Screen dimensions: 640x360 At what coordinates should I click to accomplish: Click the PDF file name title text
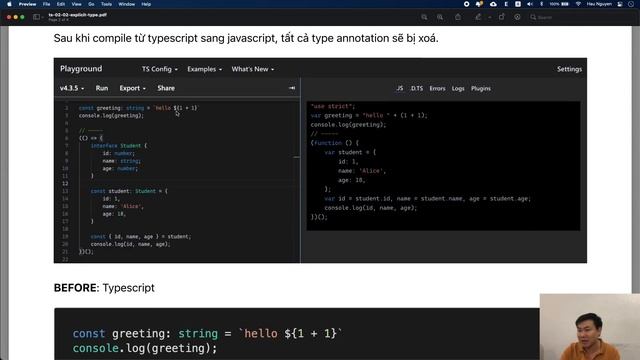tap(78, 15)
